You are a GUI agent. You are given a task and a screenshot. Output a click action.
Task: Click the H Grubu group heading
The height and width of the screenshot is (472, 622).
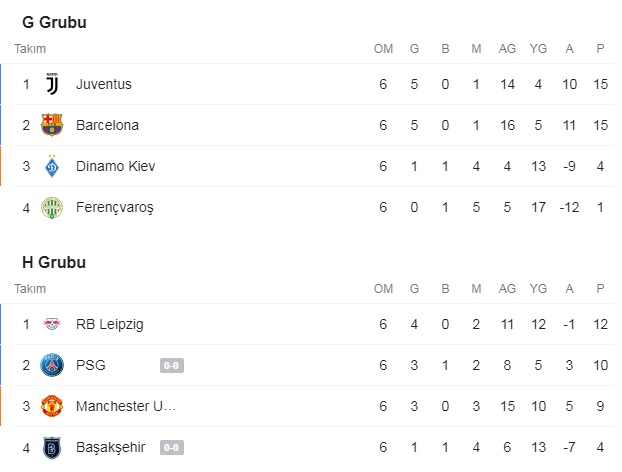[54, 262]
